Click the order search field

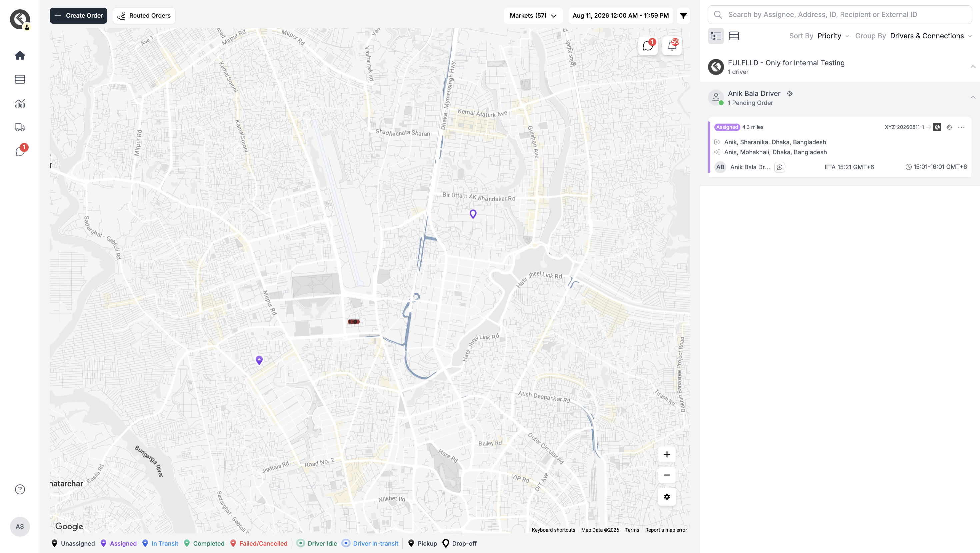840,15
